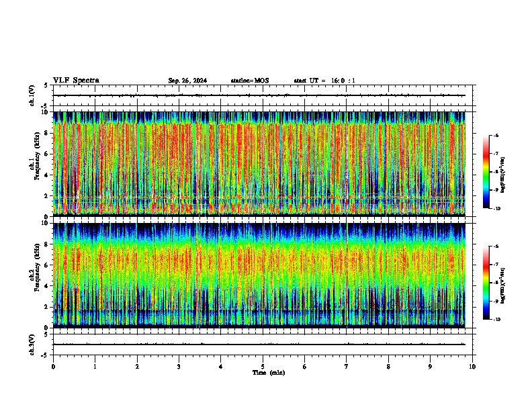Click the ch.1 frequency tick label "6"
The height and width of the screenshot is (411, 532).
click(x=47, y=154)
